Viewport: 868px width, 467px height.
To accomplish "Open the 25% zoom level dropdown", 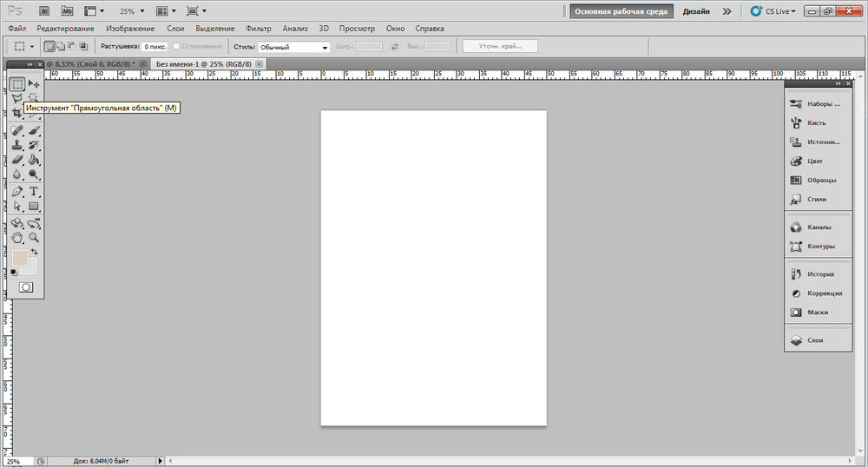I will point(132,11).
